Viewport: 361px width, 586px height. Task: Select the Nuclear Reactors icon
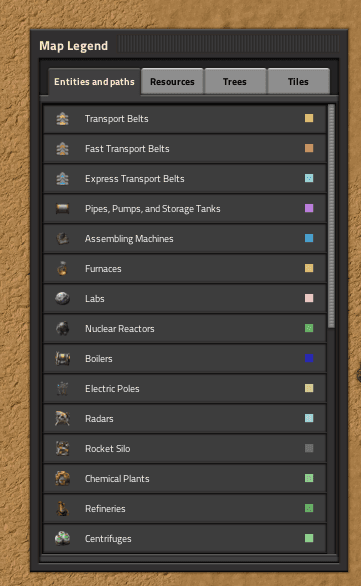tap(62, 329)
